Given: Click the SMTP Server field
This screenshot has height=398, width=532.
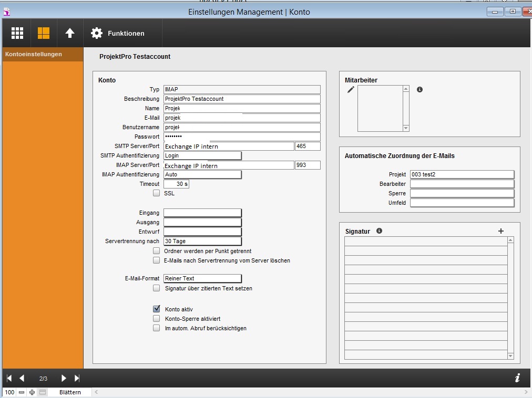Looking at the screenshot, I should pos(229,146).
